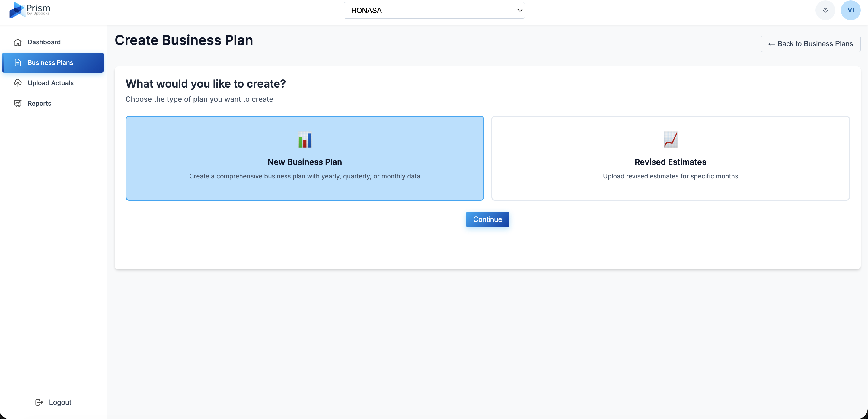Select Upload Actuals menu entry
The width and height of the screenshot is (868, 419).
(x=50, y=83)
